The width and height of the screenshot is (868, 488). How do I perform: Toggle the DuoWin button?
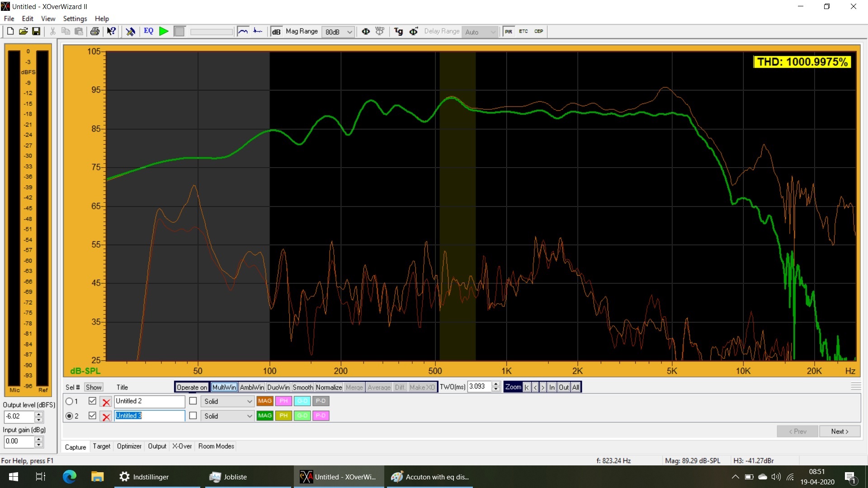point(278,387)
